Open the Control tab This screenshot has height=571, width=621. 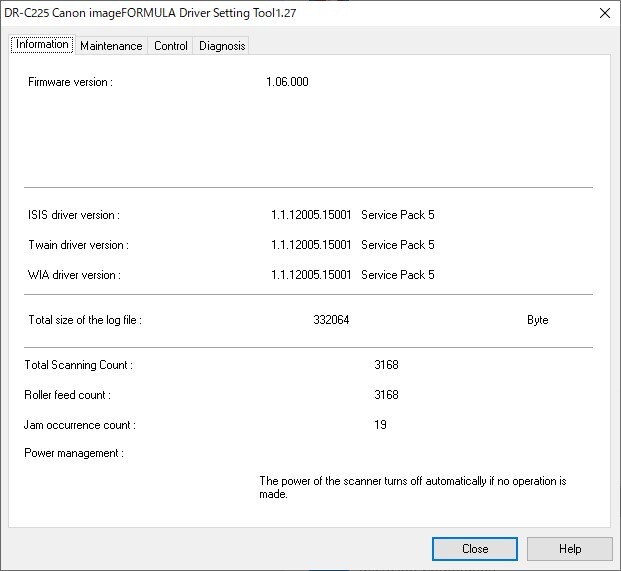click(x=171, y=46)
